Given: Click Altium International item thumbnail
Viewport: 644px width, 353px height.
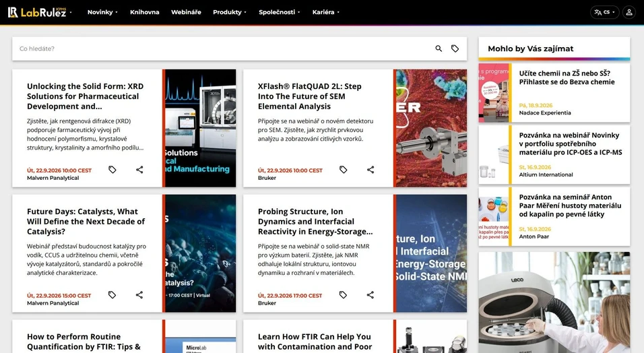Looking at the screenshot, I should pyautogui.click(x=494, y=154).
